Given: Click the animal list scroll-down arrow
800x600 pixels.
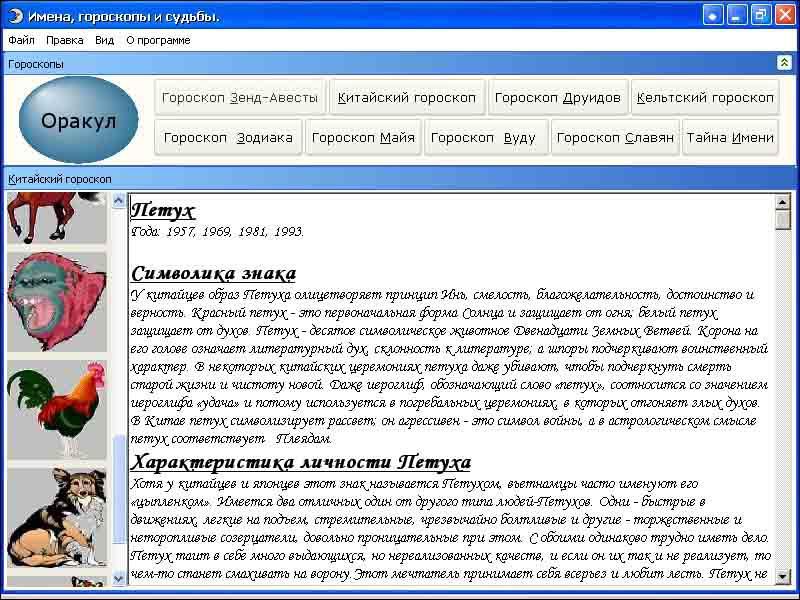Looking at the screenshot, I should pos(119,578).
